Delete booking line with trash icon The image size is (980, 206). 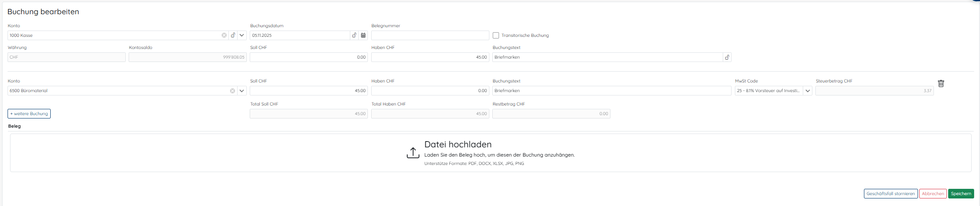pyautogui.click(x=941, y=84)
